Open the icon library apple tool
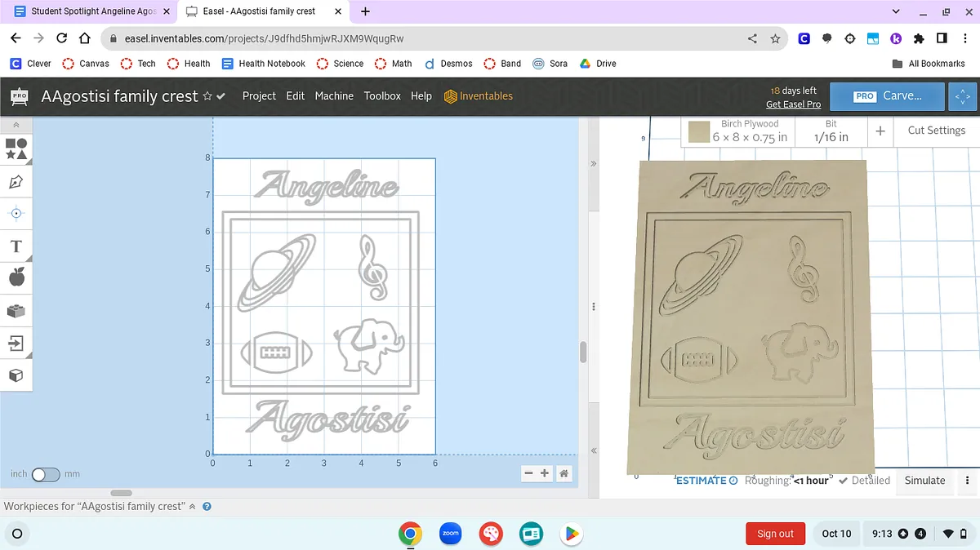Viewport: 980px width, 550px height. click(x=16, y=278)
